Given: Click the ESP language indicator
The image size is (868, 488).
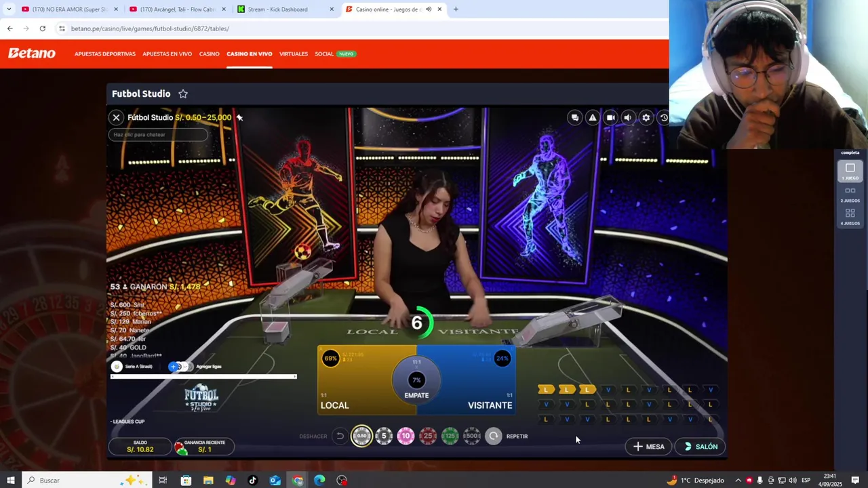Looking at the screenshot, I should [806, 481].
